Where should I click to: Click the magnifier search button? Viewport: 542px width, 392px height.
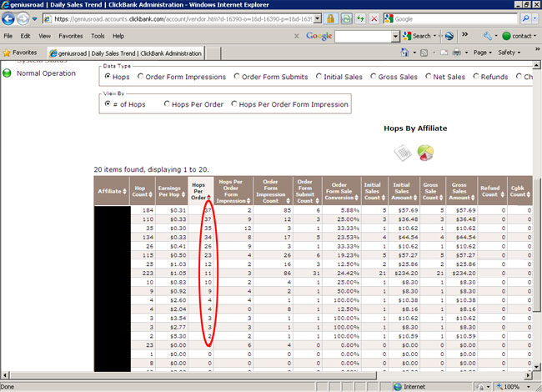pos(526,18)
